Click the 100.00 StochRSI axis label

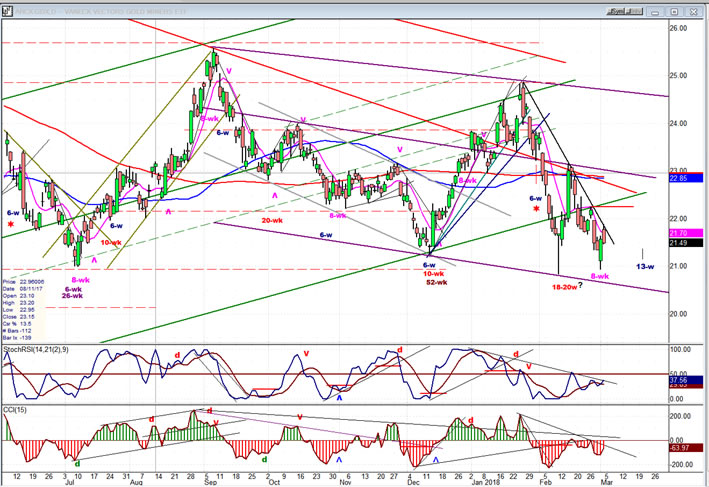click(680, 350)
